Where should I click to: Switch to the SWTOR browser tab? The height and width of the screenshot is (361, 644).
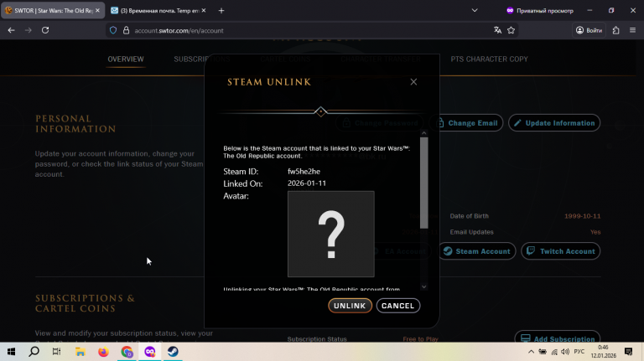pos(53,11)
